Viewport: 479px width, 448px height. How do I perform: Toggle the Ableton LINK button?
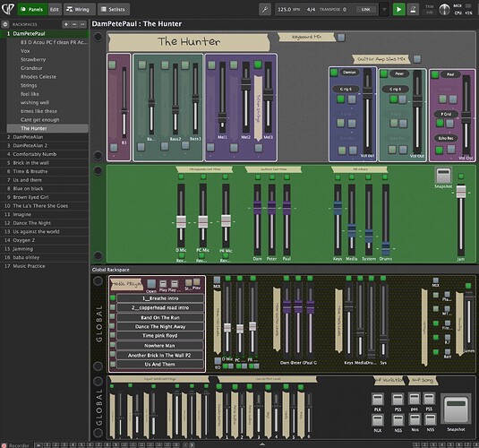click(365, 10)
